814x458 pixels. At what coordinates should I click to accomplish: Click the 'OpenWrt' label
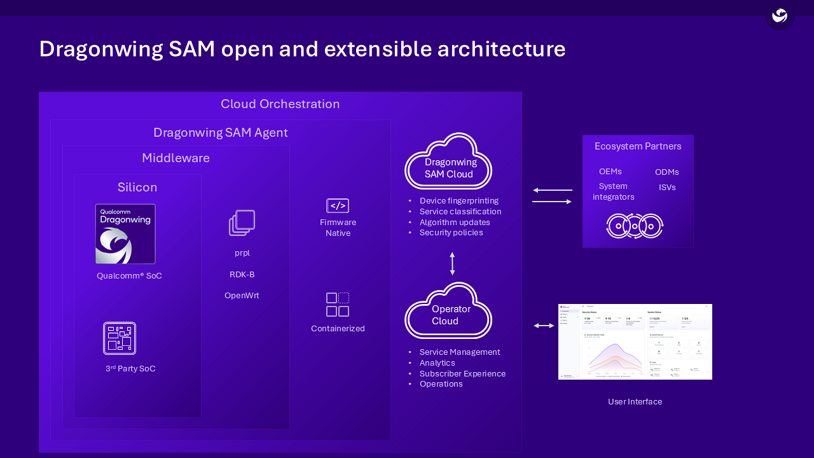[x=241, y=295]
